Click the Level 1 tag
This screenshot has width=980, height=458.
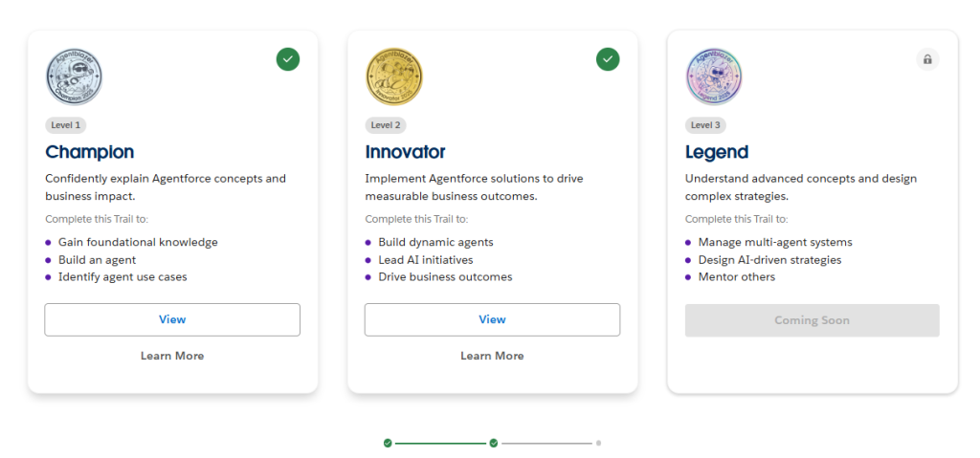tap(66, 125)
